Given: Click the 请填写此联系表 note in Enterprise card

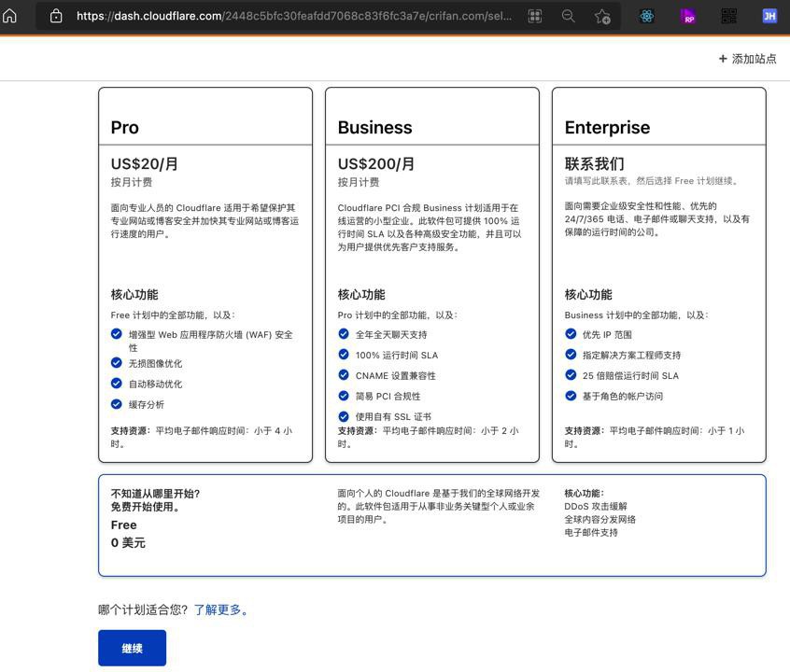Looking at the screenshot, I should pos(652,181).
